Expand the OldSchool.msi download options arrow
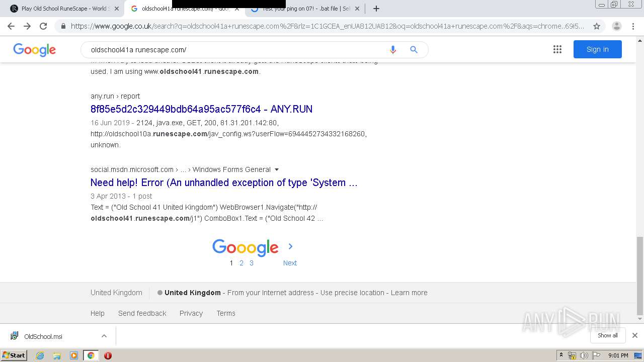The height and width of the screenshot is (362, 644). tap(104, 336)
